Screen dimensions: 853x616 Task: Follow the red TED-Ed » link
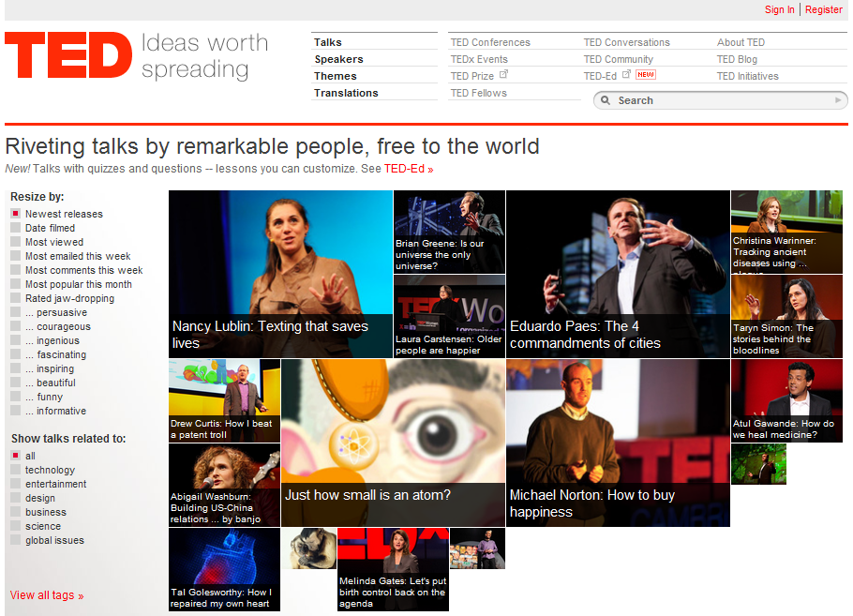click(409, 169)
